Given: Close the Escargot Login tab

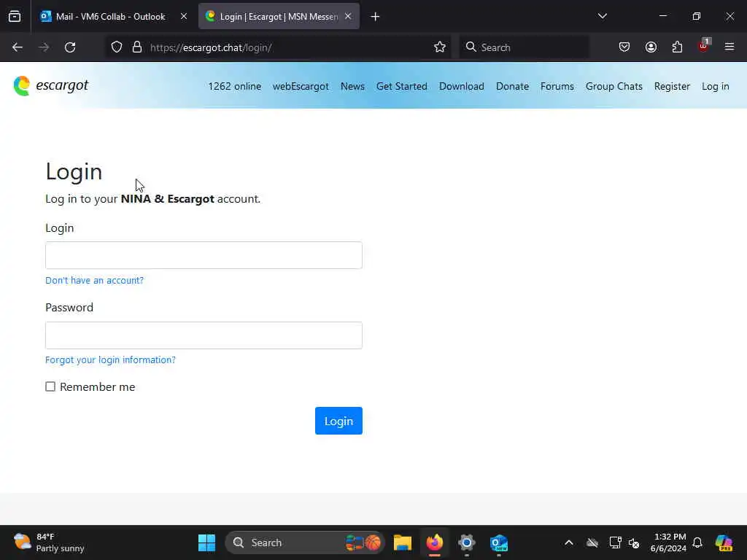Looking at the screenshot, I should point(348,17).
